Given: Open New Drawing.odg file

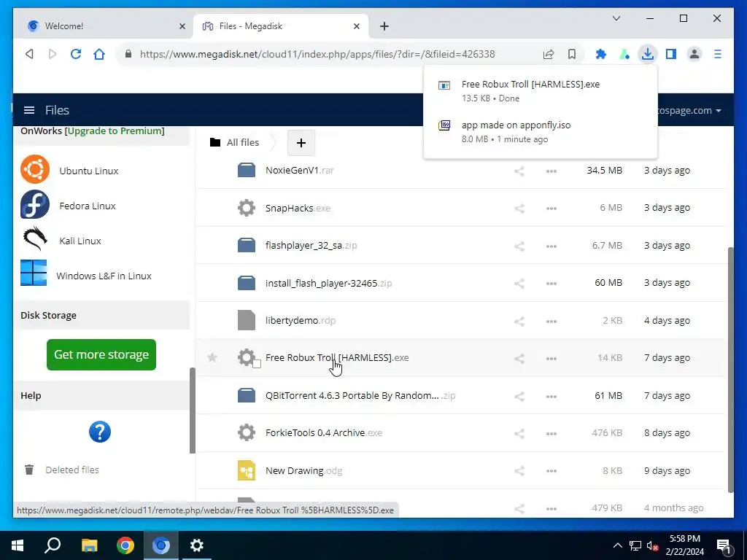Looking at the screenshot, I should tap(304, 470).
